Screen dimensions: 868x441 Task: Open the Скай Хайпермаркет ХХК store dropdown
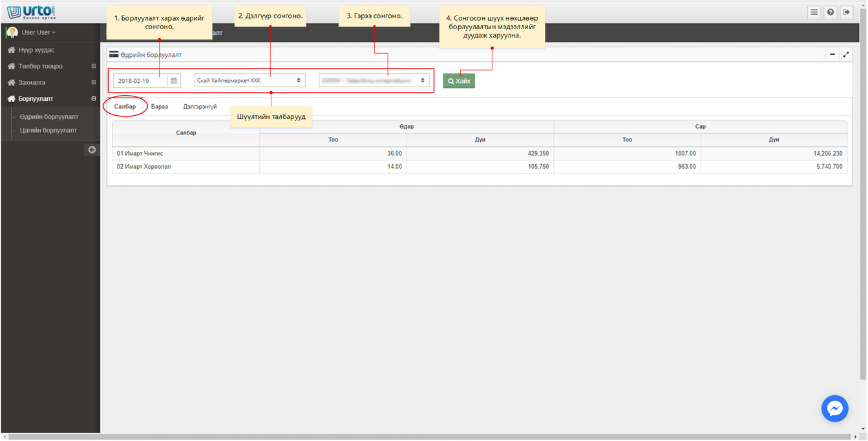(250, 81)
